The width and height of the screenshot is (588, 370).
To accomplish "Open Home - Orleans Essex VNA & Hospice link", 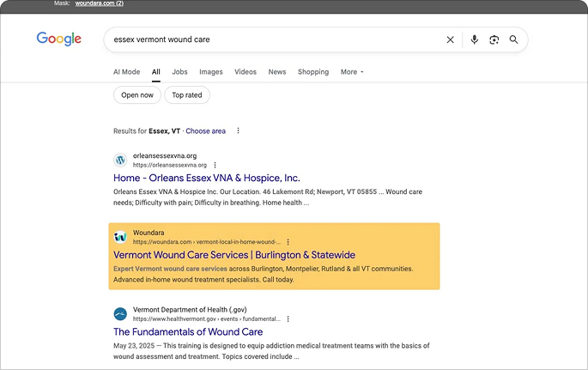I will [x=207, y=178].
